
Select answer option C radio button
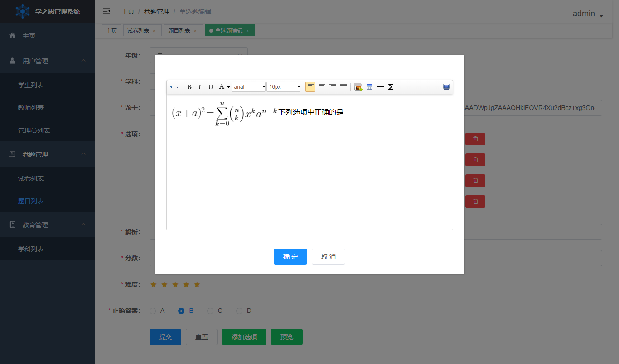(210, 311)
